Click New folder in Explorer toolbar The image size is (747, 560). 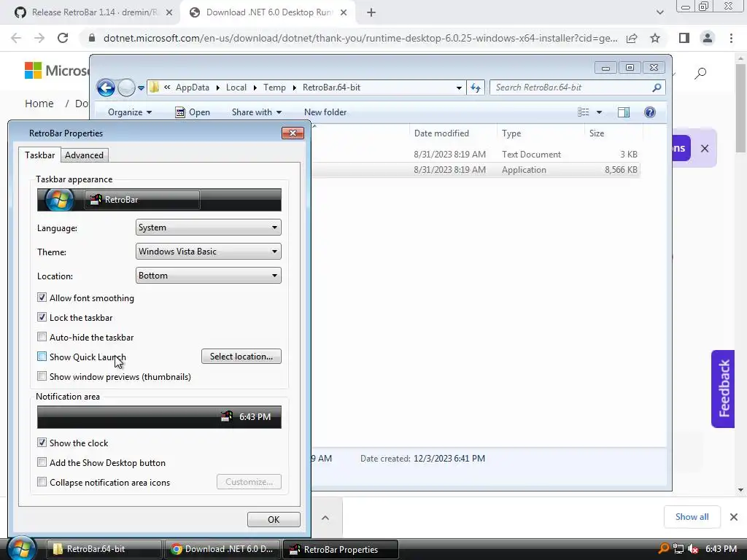[x=325, y=112]
